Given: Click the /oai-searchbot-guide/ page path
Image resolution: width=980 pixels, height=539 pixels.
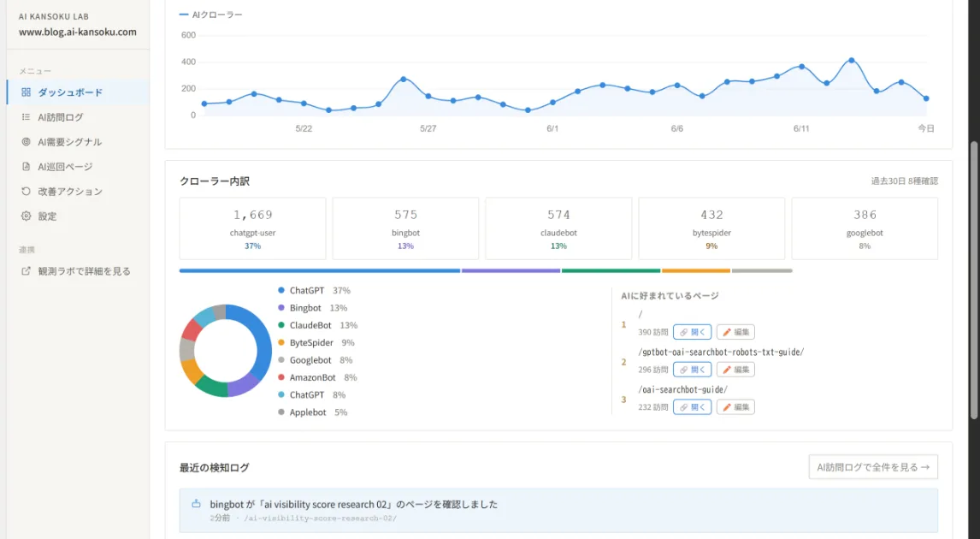Looking at the screenshot, I should [683, 389].
